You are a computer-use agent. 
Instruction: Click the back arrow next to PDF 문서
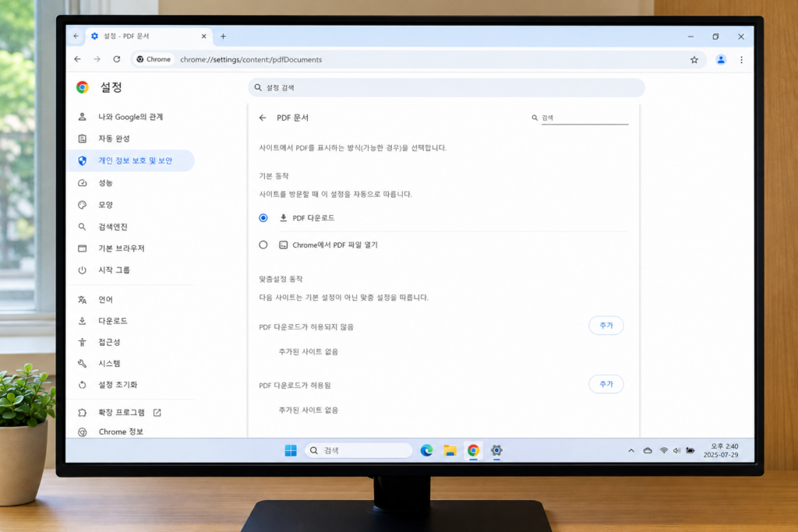pyautogui.click(x=263, y=118)
